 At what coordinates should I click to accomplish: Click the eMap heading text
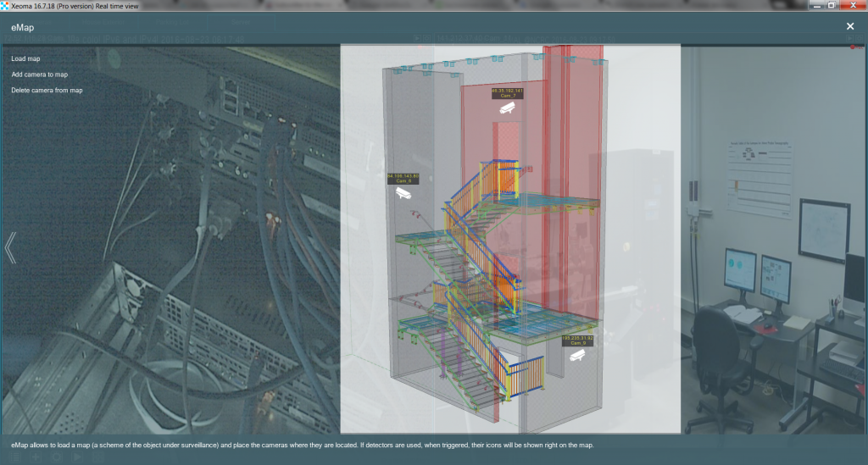pos(23,28)
